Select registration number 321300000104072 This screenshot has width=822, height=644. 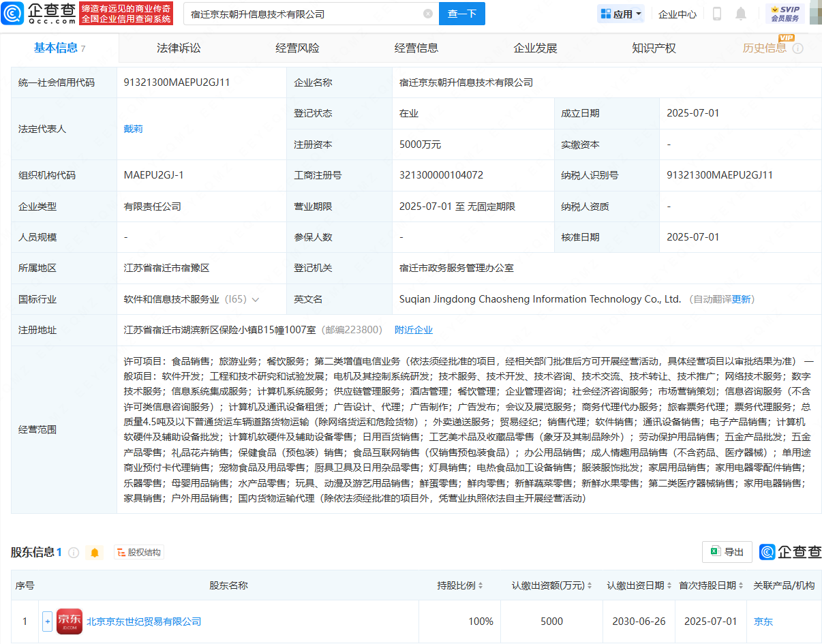coord(441,175)
